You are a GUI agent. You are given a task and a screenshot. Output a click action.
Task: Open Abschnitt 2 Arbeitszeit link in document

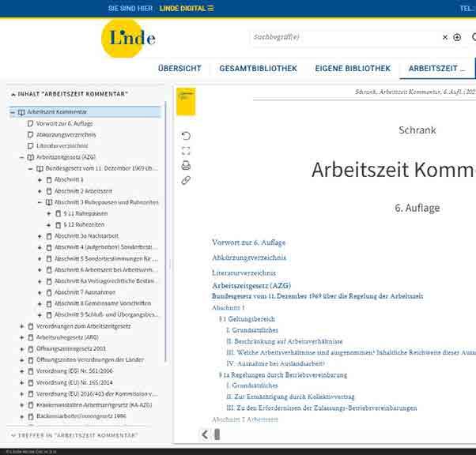point(245,419)
